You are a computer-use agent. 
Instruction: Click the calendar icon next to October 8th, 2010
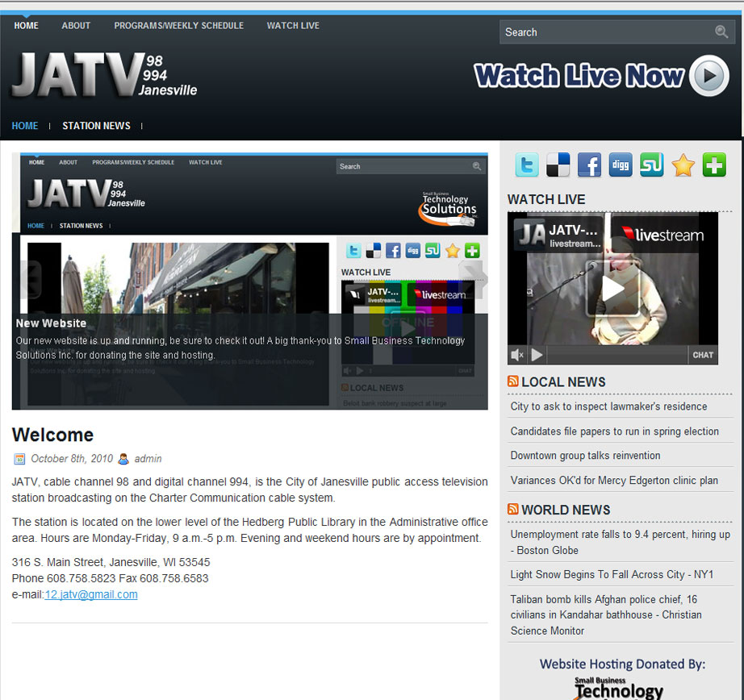coord(19,459)
